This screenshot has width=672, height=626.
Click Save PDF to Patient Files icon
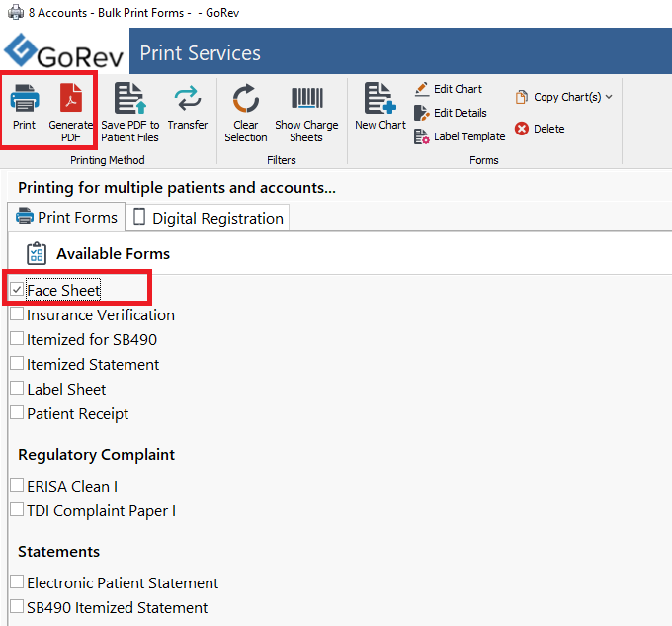click(x=130, y=99)
